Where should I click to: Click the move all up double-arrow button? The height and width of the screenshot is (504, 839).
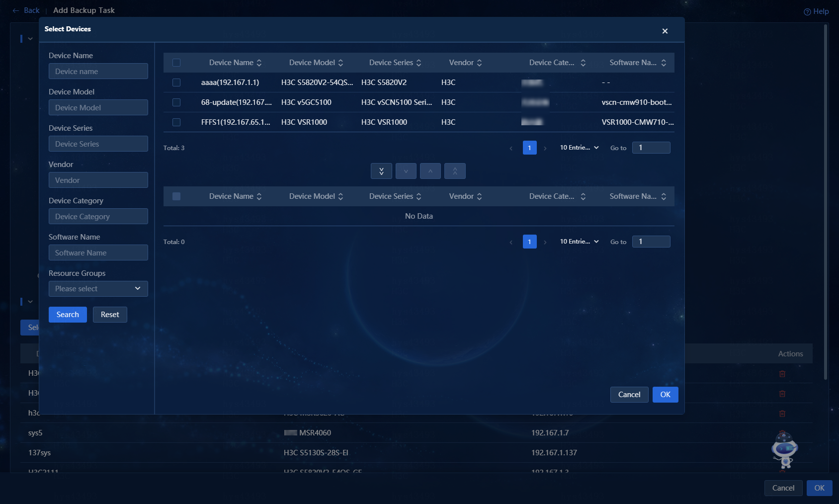pyautogui.click(x=455, y=171)
